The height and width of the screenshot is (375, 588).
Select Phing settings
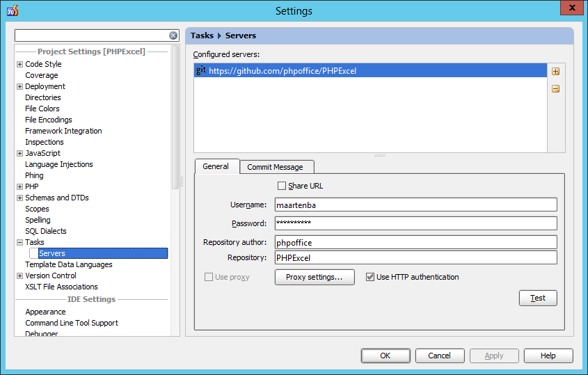pyautogui.click(x=34, y=175)
